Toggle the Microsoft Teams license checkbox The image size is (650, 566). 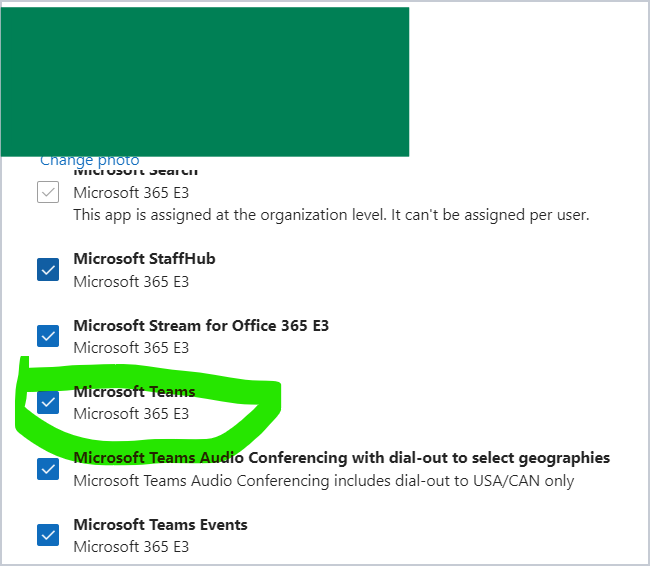[x=48, y=402]
